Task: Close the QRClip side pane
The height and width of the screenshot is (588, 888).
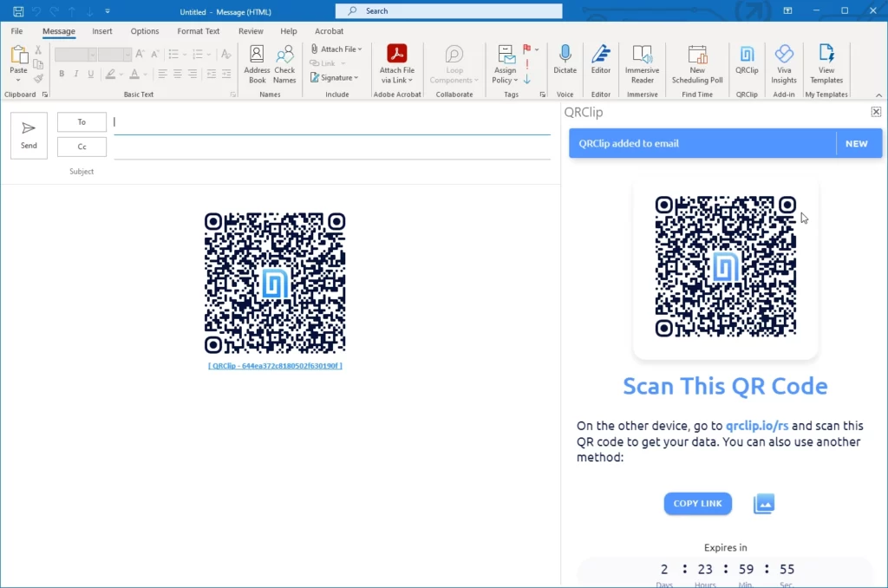Action: 876,112
